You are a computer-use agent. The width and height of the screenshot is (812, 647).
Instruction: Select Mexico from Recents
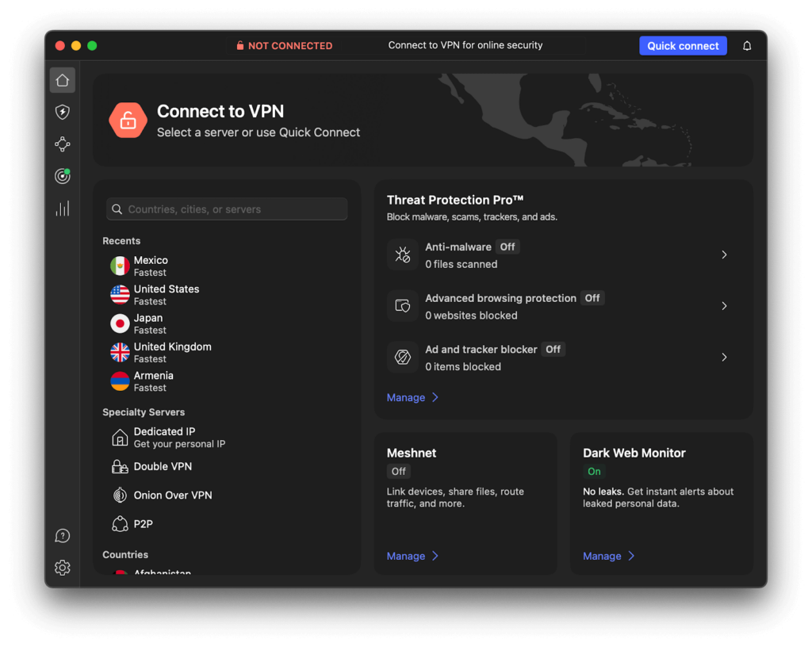tap(227, 266)
